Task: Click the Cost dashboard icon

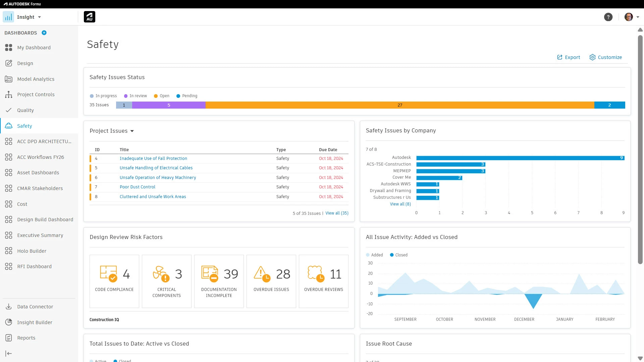Action: (9, 204)
